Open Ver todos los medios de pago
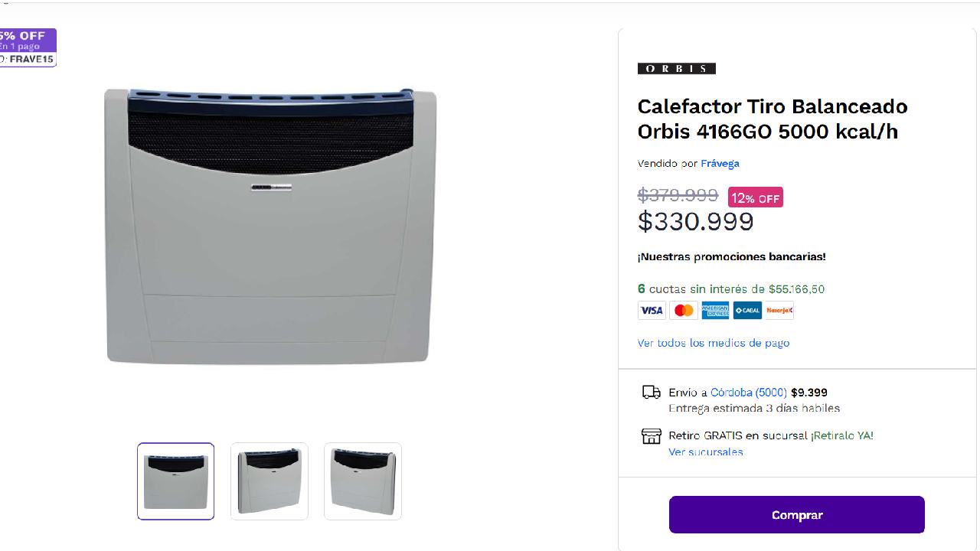This screenshot has height=551, width=980. click(x=713, y=343)
